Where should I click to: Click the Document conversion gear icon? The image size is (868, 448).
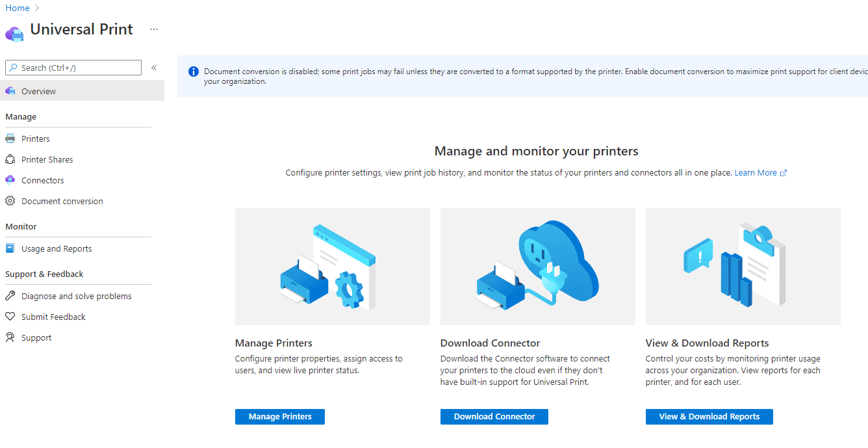click(10, 201)
